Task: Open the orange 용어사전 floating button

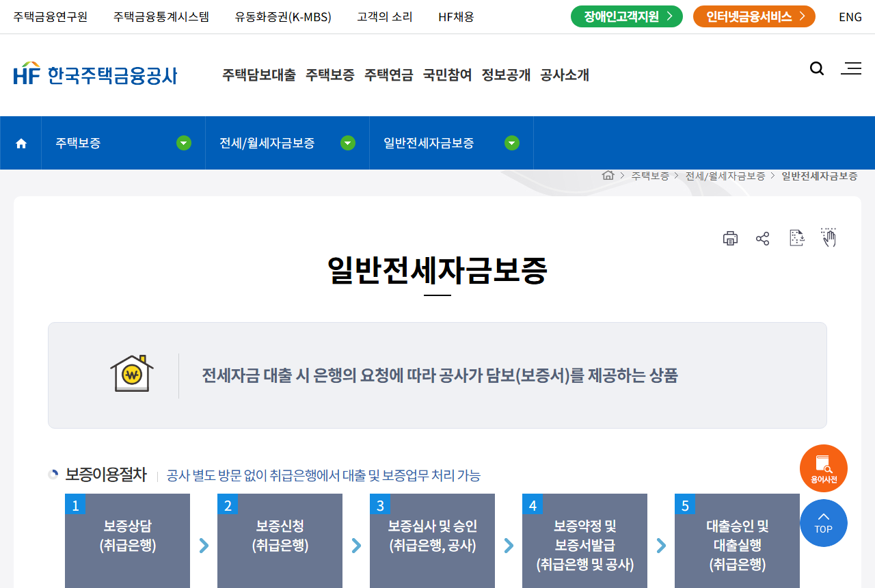Action: [x=824, y=468]
